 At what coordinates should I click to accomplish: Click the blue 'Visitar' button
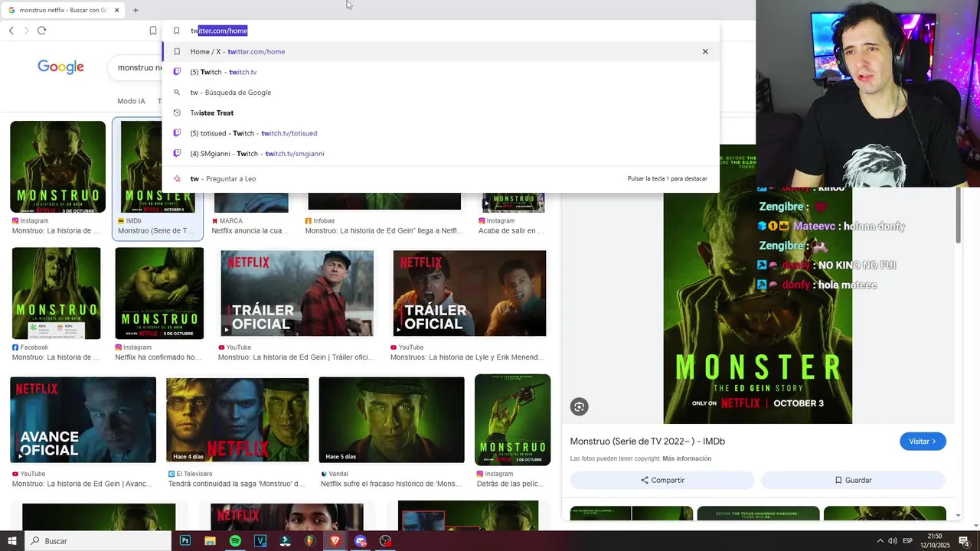tap(923, 442)
